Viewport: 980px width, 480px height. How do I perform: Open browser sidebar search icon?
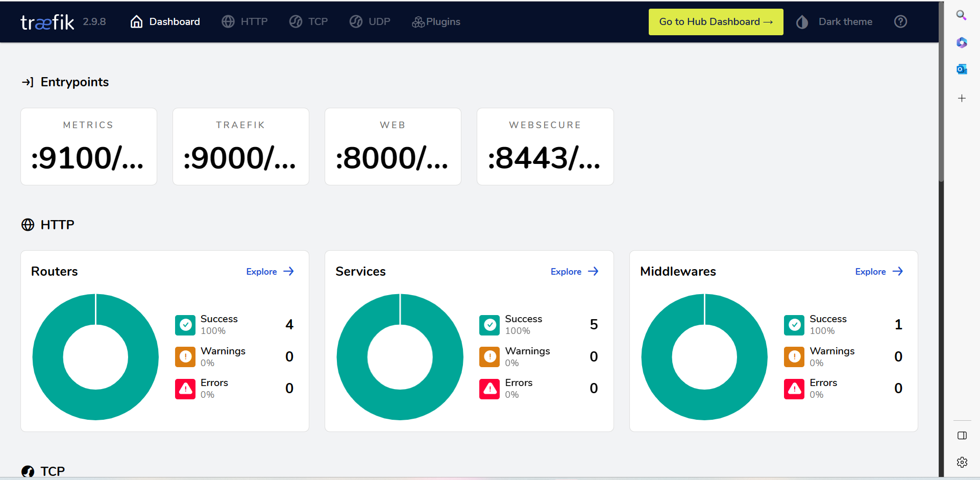click(962, 15)
